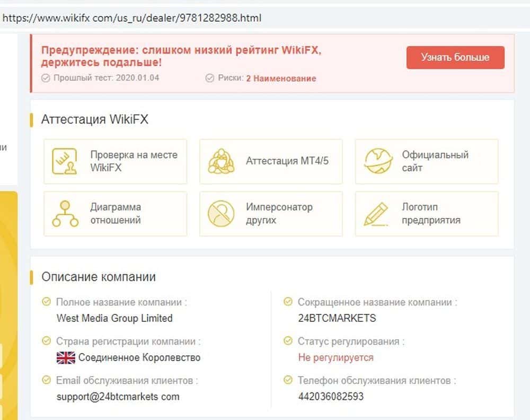530x420 pixels.
Task: Open the Диаграмма отношений card
Action: tap(116, 213)
